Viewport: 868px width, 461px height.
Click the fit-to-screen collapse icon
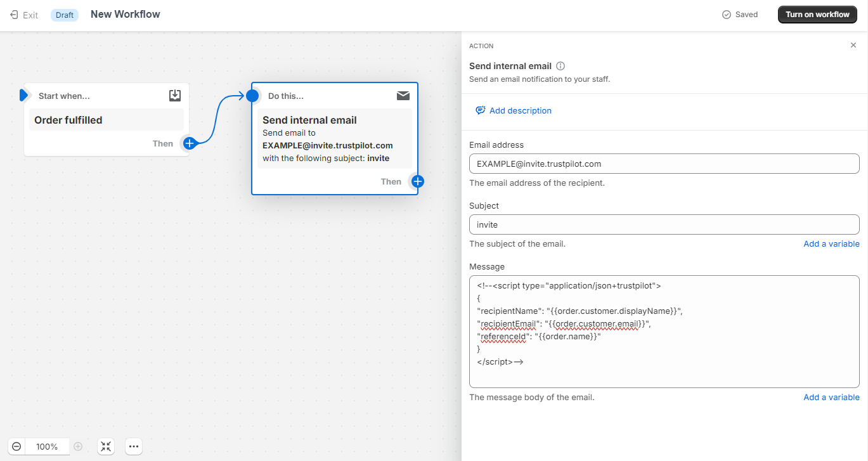click(106, 446)
